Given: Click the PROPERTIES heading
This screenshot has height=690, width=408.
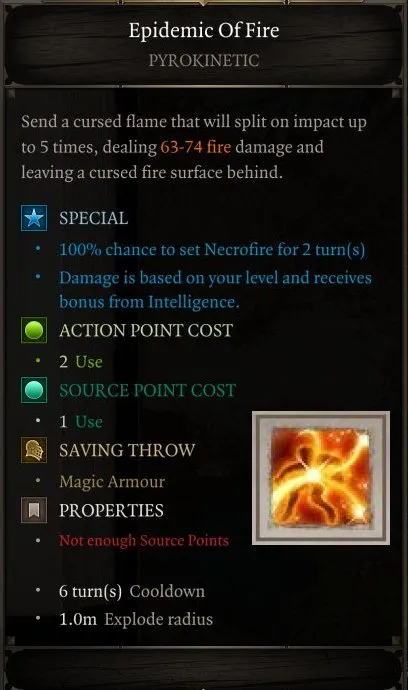Looking at the screenshot, I should pos(111,510).
